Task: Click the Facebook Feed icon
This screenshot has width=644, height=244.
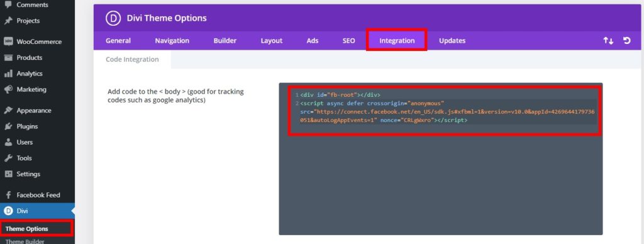Action: tap(8, 195)
